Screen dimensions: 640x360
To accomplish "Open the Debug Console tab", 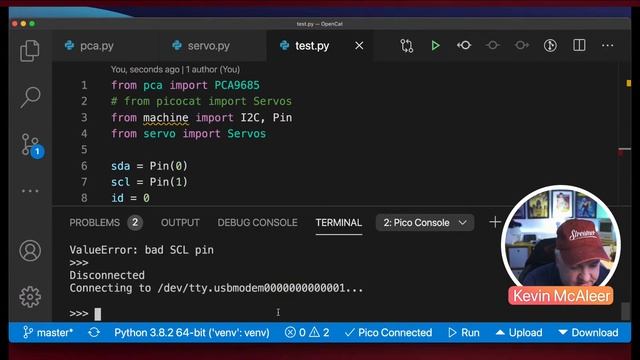I will [x=257, y=222].
